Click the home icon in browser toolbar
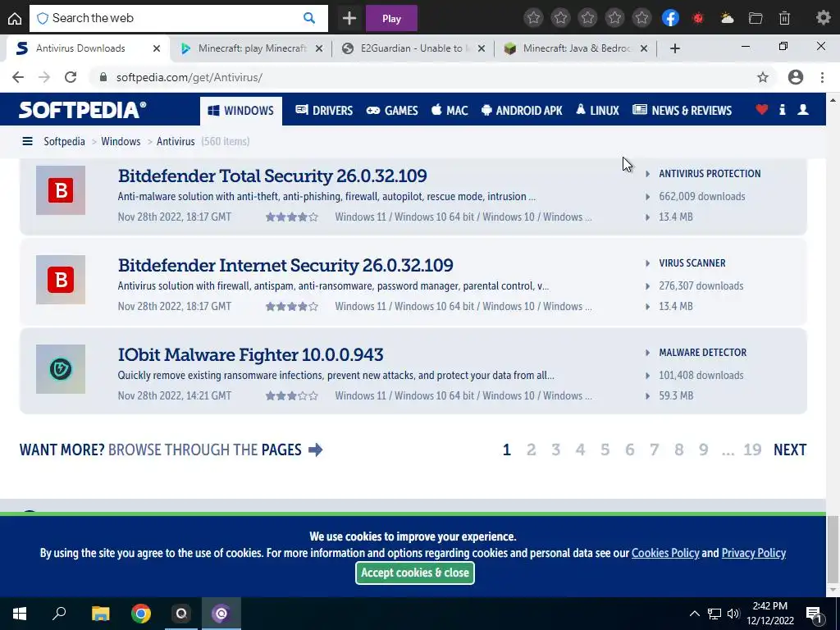 coord(15,18)
